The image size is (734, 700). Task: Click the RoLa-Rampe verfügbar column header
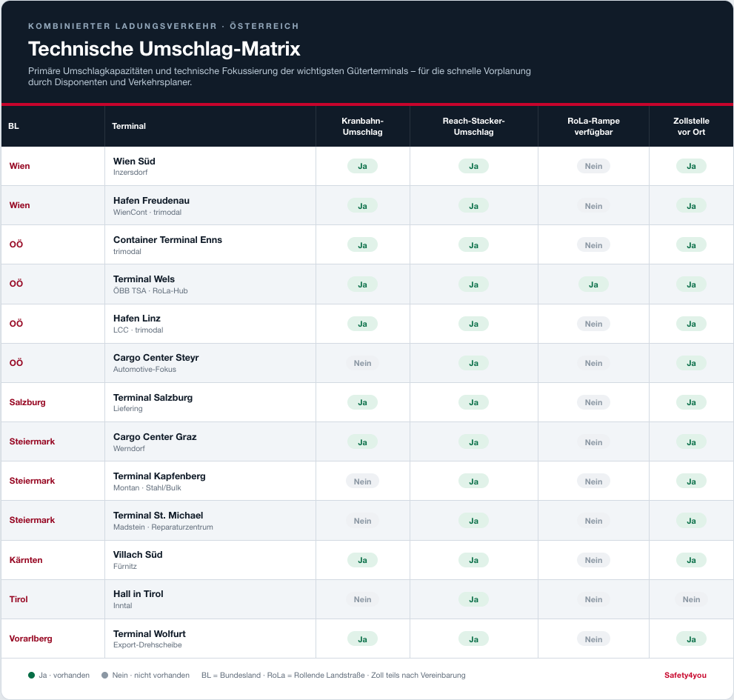[593, 127]
